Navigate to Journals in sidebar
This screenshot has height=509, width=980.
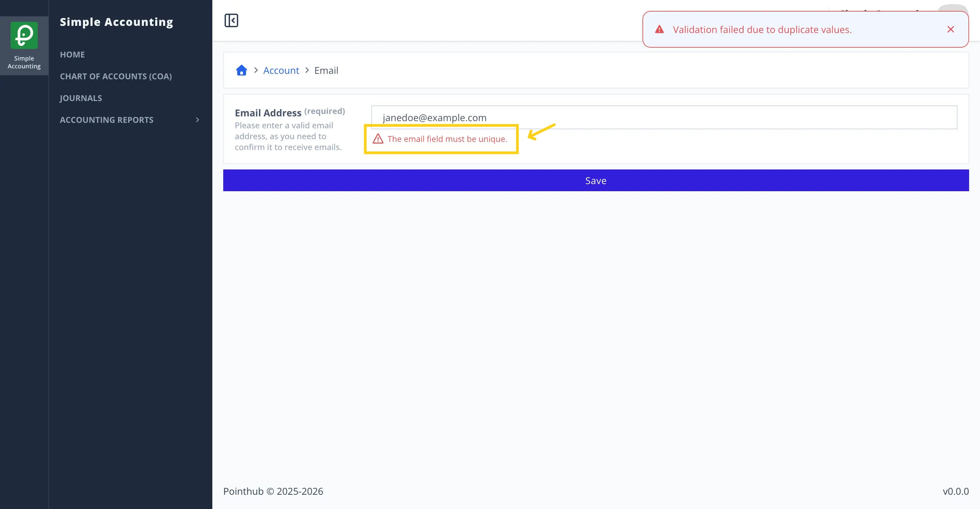point(81,98)
